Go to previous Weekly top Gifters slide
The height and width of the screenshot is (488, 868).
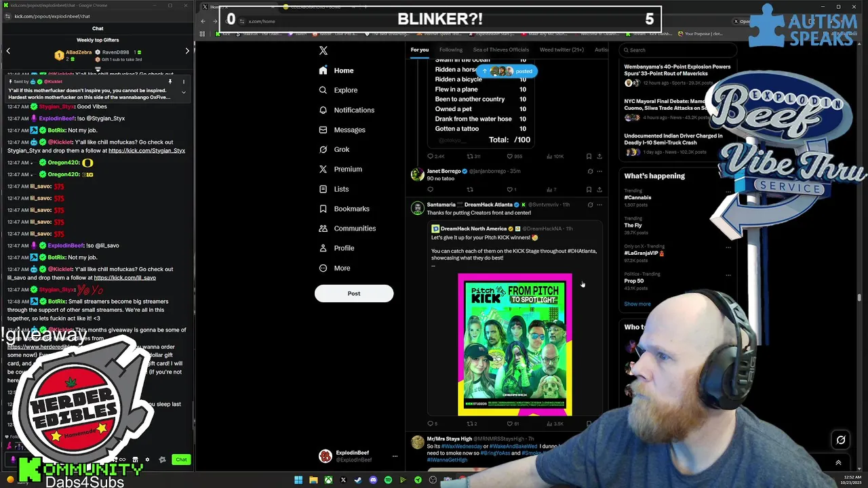click(8, 51)
